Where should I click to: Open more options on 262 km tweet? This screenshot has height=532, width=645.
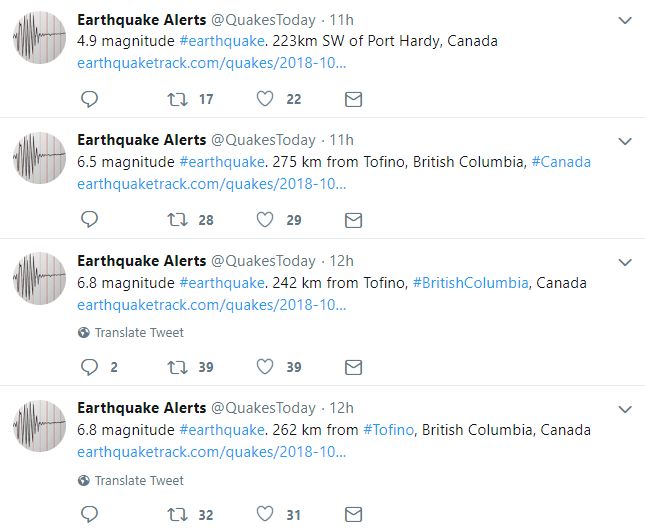click(x=625, y=409)
